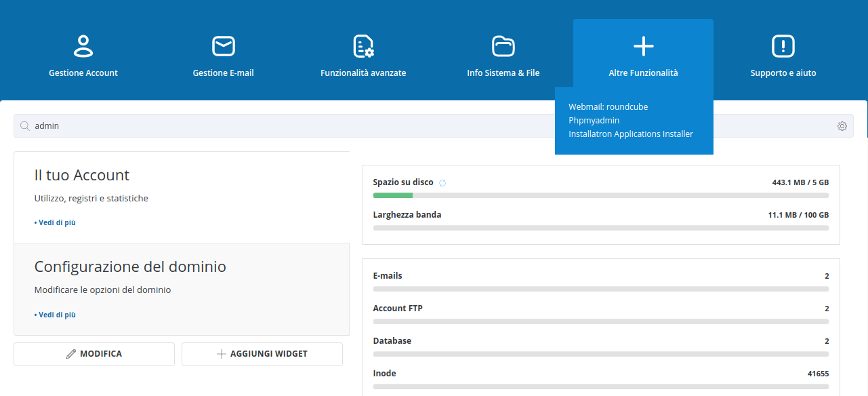Click the Inode label
This screenshot has height=396, width=868.
[x=385, y=374]
